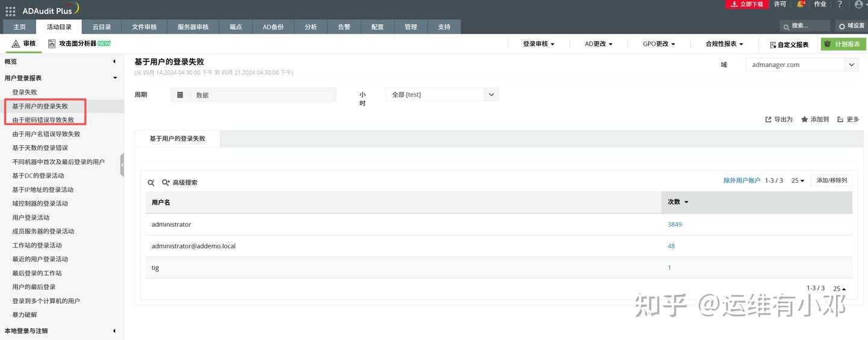
Task: Open 基于IP地址的登录活动 report
Action: tap(43, 189)
